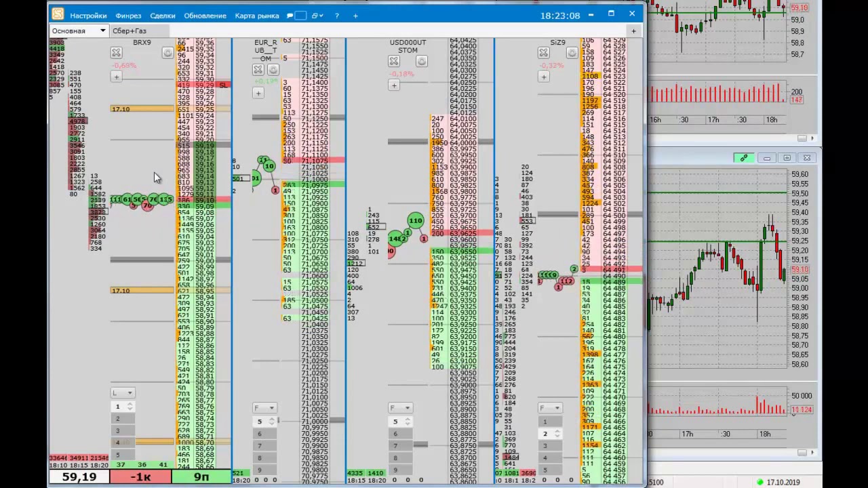Click plus button in EUR_RUB panel

pos(258,93)
